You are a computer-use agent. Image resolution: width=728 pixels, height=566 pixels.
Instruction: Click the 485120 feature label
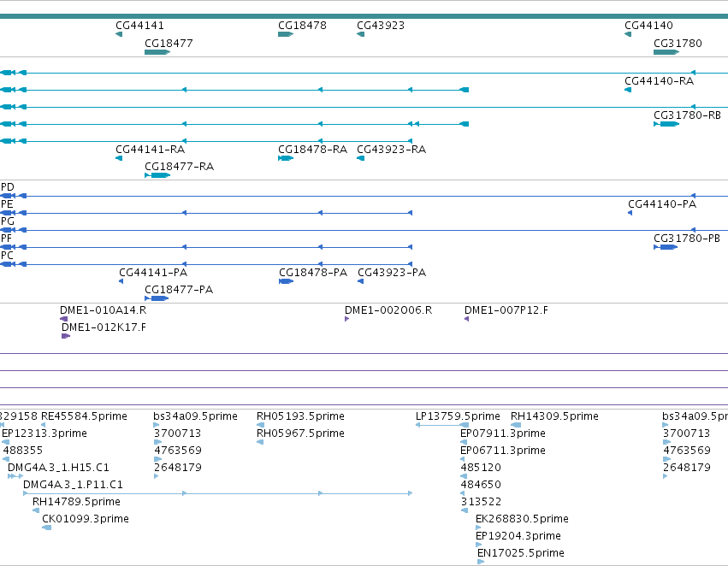point(481,468)
